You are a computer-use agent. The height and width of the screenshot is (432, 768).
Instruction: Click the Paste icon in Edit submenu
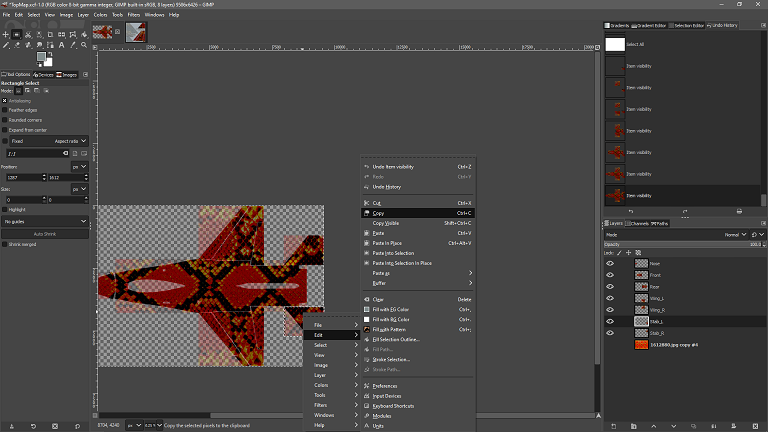coord(366,233)
